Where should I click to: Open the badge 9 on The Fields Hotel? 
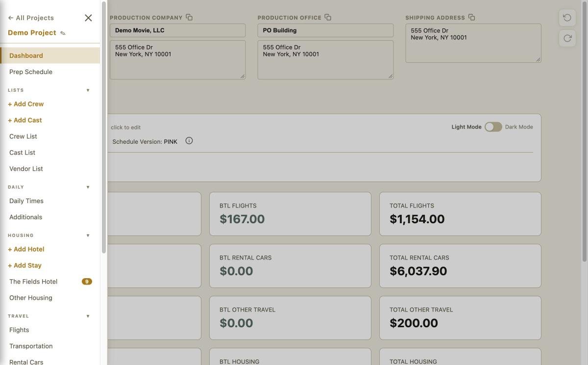click(87, 282)
